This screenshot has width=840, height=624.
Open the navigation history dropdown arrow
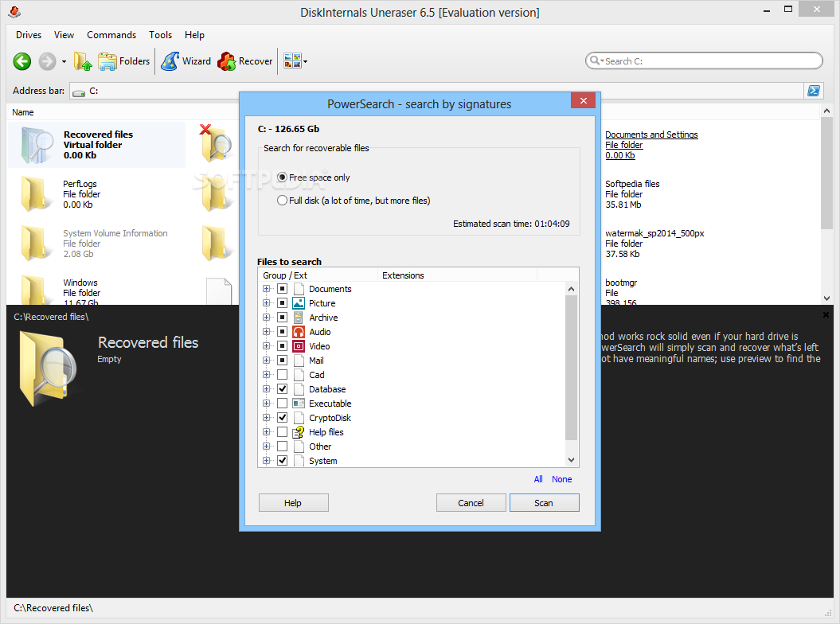tap(64, 61)
